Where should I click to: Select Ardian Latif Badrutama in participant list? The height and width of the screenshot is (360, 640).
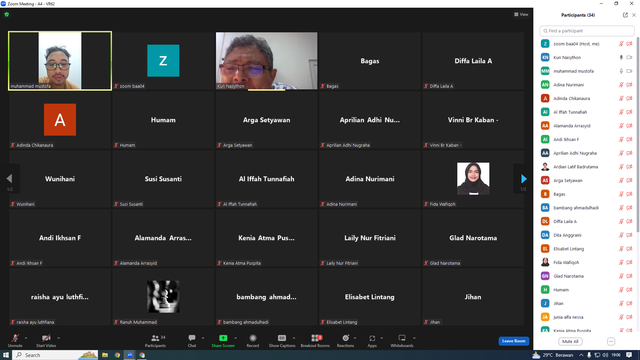click(x=587, y=167)
